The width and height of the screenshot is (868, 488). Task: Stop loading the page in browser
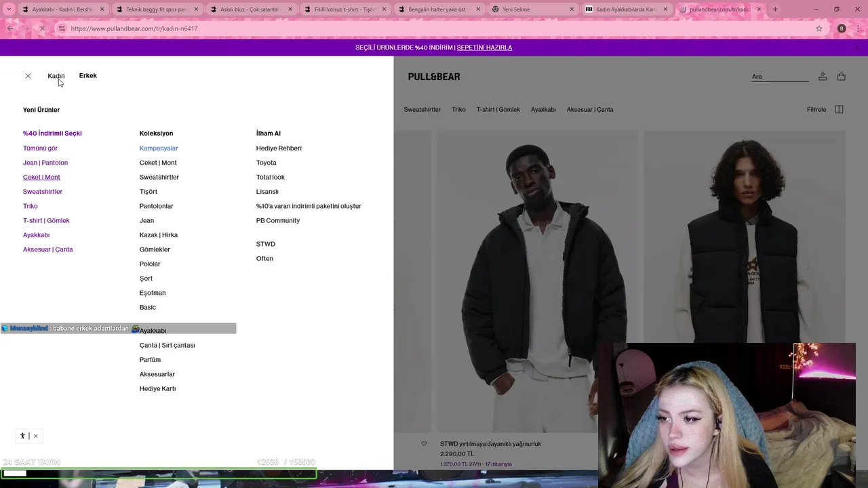click(x=42, y=28)
